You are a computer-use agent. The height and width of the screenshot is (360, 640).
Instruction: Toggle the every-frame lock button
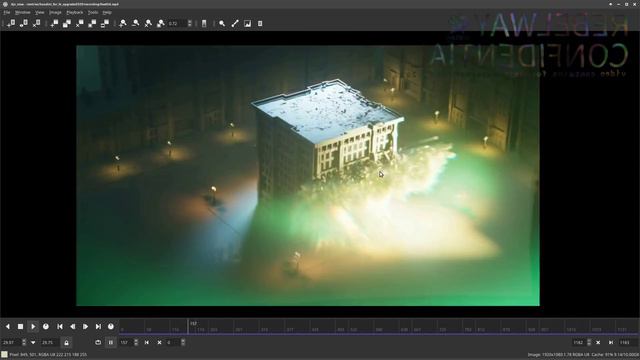point(67,342)
